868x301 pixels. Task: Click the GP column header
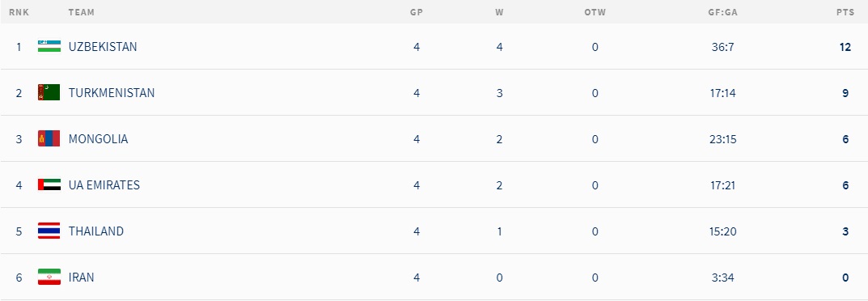(417, 12)
